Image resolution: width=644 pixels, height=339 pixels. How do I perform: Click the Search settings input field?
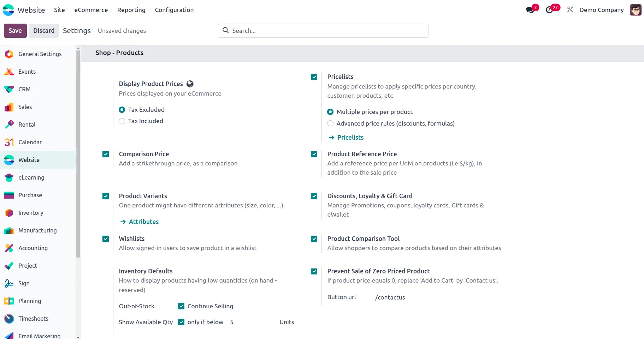coord(329,31)
